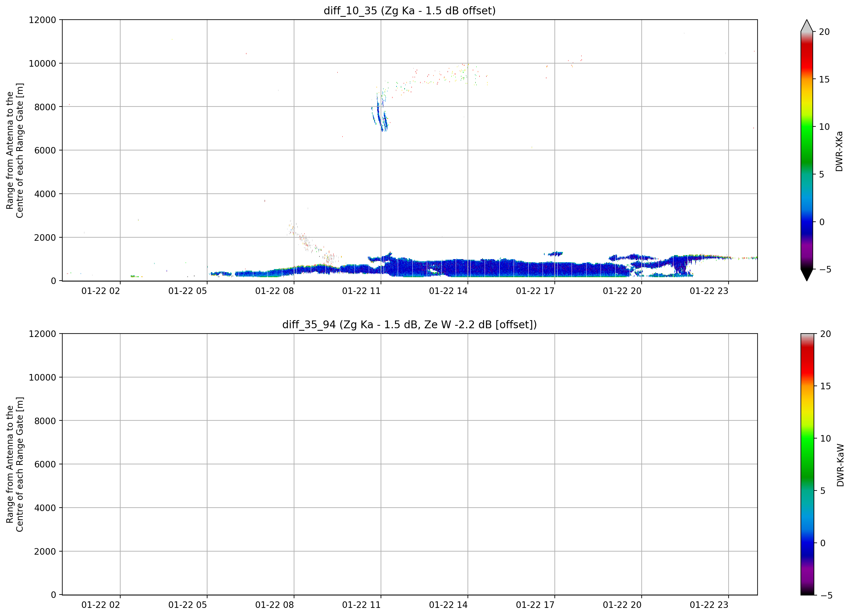Screen dimensions: 851x616
Task: Click "01-22 20" tick under the diff_10_35 plot
Action: [622, 291]
